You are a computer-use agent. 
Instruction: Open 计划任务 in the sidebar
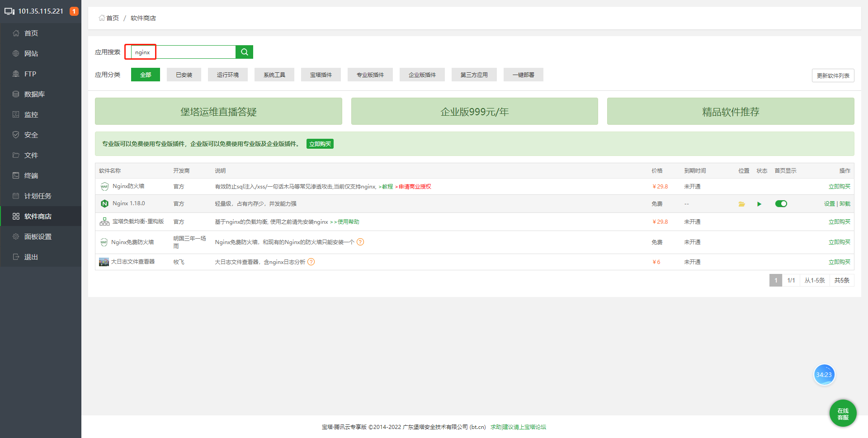pos(41,196)
